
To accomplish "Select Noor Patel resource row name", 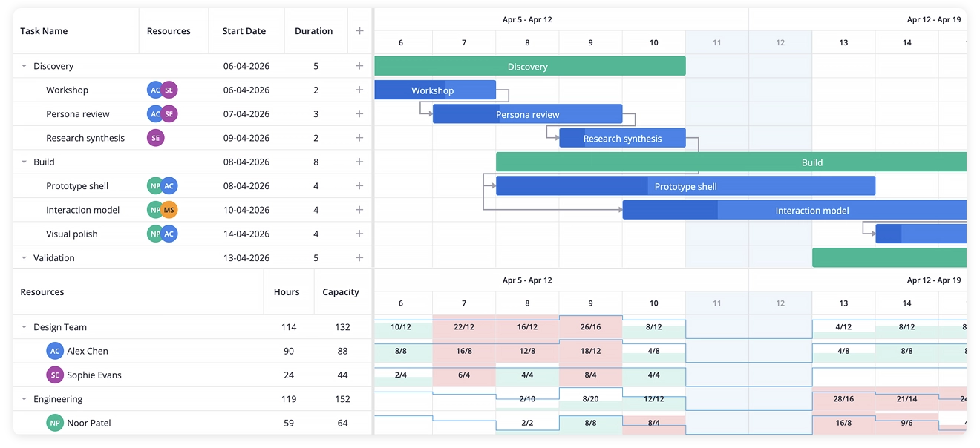I will click(x=89, y=423).
